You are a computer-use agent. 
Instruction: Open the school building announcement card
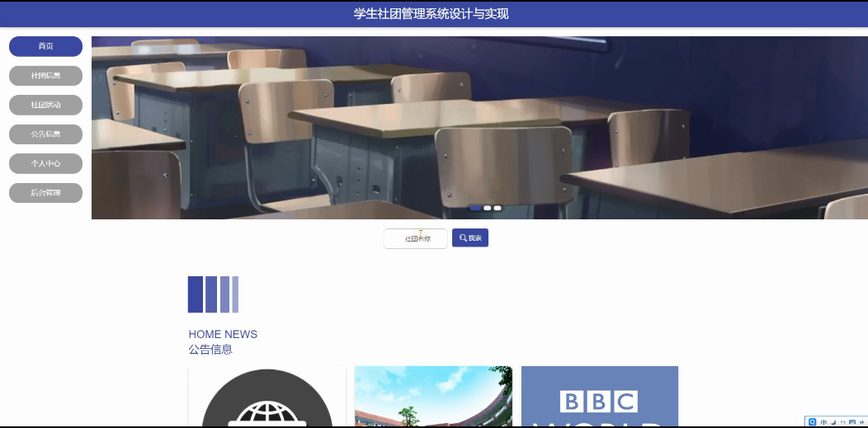tap(433, 396)
